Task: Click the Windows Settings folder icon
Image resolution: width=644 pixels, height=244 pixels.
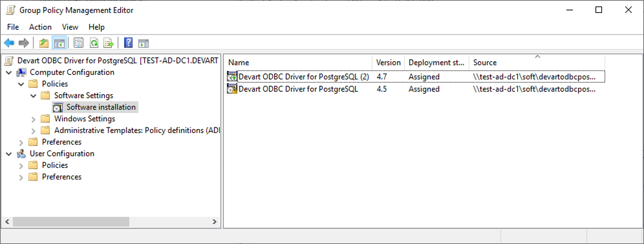Action: tap(46, 119)
